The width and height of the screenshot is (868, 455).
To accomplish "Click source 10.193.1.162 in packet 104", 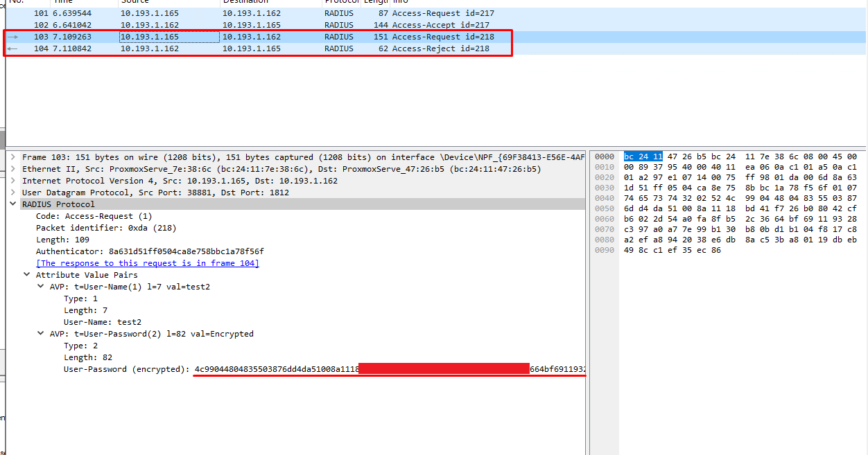I will coord(150,48).
